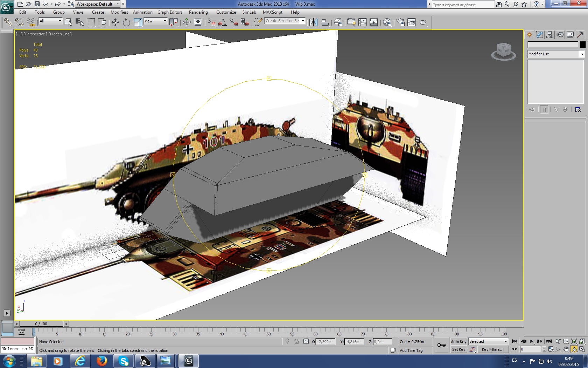Click the Set Key button
Screen dimensions: 588x368
[x=458, y=349]
